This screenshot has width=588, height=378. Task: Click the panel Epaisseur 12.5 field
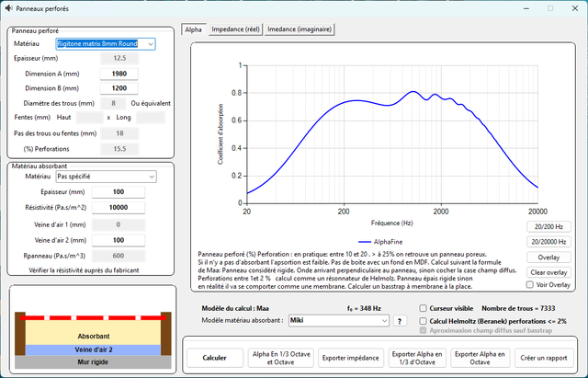[x=119, y=58]
